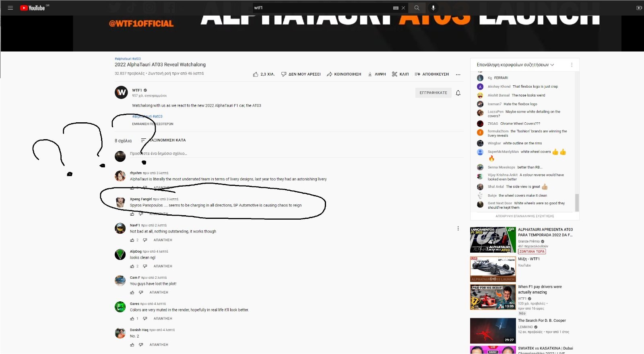Open the Xpeng Fangirl commenter name
Image resolution: width=644 pixels, height=354 pixels.
[x=141, y=199]
